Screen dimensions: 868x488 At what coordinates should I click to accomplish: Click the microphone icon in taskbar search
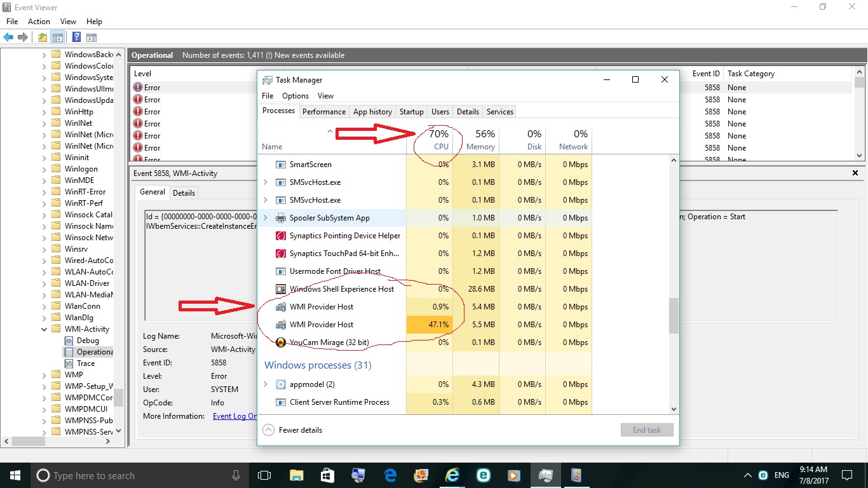tap(236, 475)
